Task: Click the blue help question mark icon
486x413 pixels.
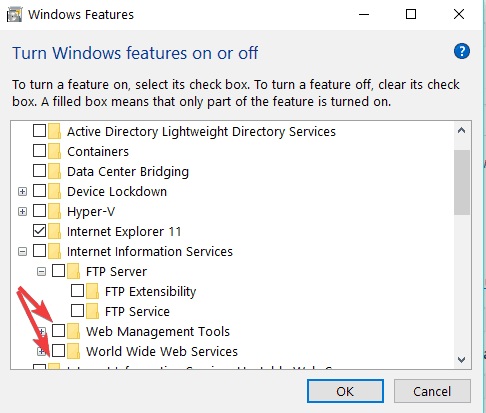Action: click(462, 51)
